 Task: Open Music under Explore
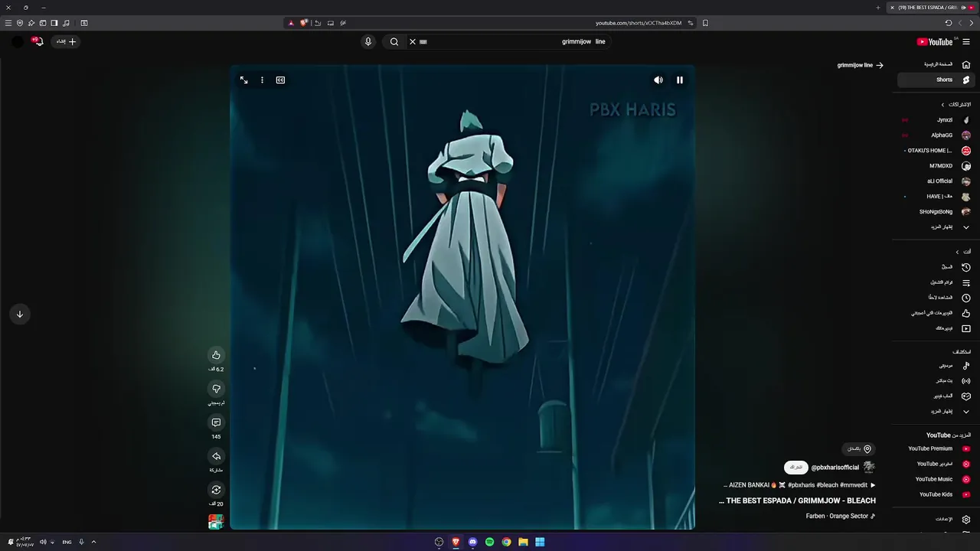[x=936, y=366]
